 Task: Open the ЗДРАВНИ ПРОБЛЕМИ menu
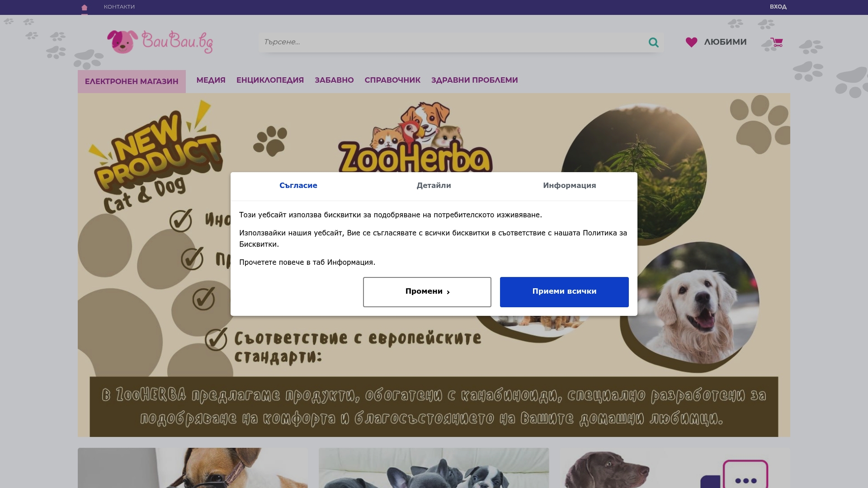click(x=474, y=80)
